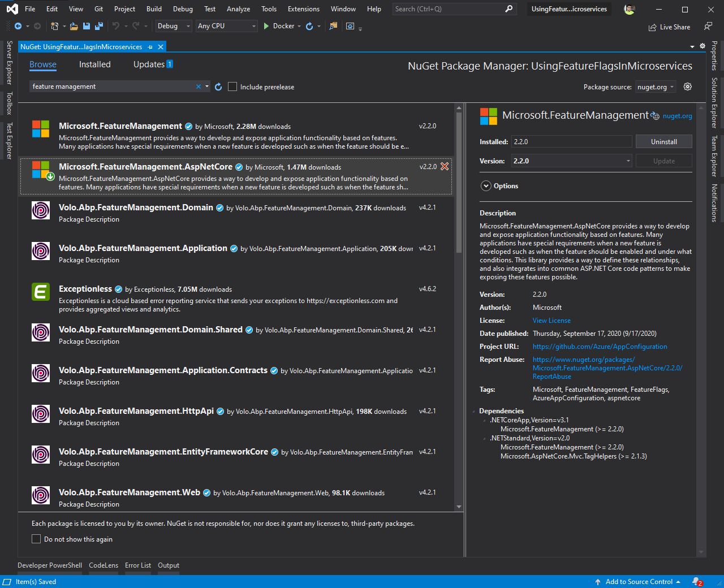Open the GitHub AppConfiguration project URL
The width and height of the screenshot is (724, 588).
600,347
